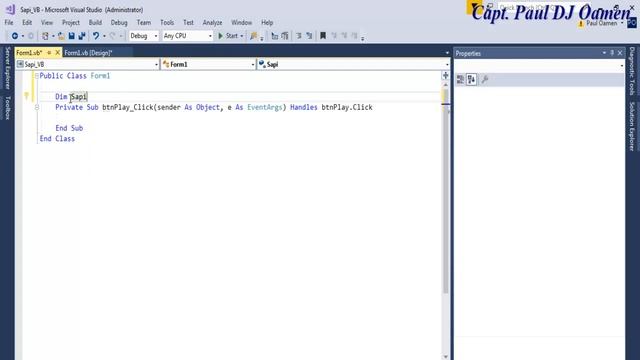Open the Window menu
Image resolution: width=640 pixels, height=360 pixels.
pyautogui.click(x=241, y=22)
